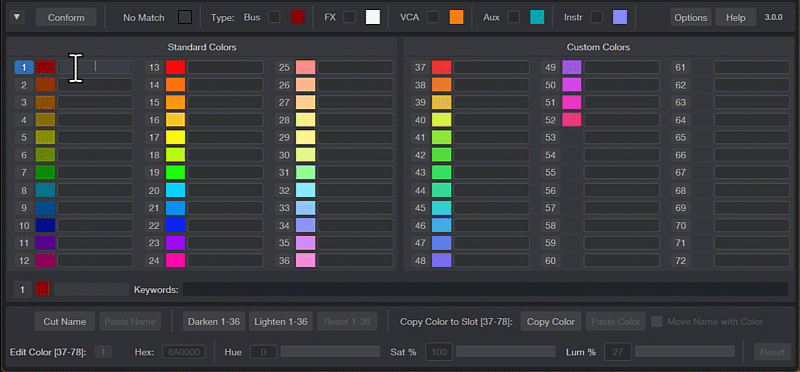The height and width of the screenshot is (372, 800).
Task: Select slot number 48
Action: [420, 261]
